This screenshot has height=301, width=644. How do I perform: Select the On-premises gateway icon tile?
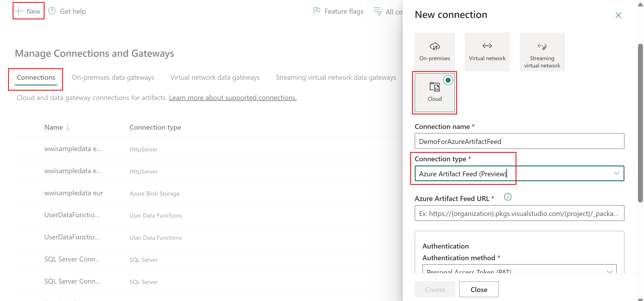coord(434,52)
